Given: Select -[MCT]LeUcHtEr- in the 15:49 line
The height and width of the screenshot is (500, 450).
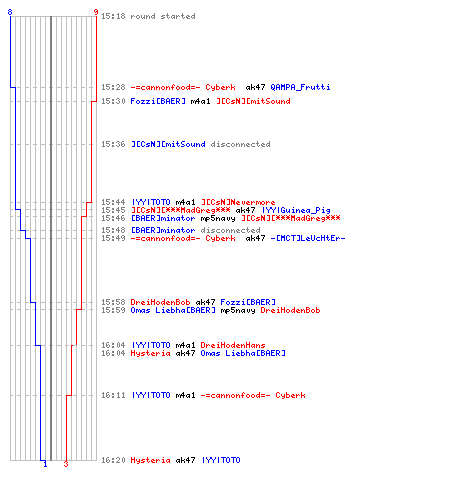Looking at the screenshot, I should 308,238.
